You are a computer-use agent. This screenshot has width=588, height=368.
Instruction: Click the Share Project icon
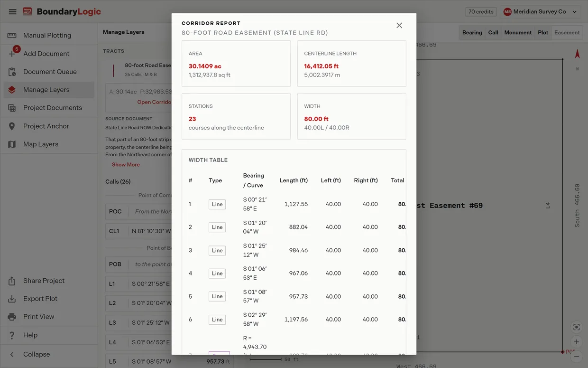[12, 281]
